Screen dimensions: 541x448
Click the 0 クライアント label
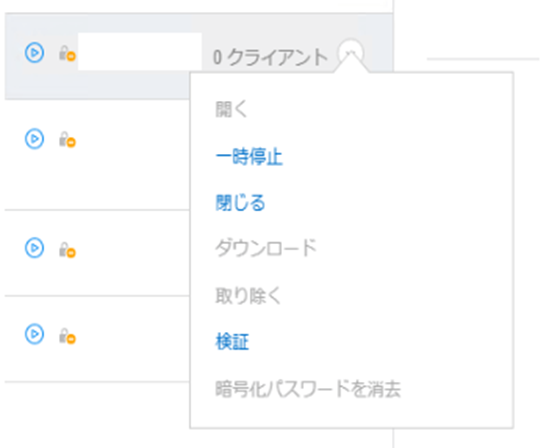pos(270,57)
